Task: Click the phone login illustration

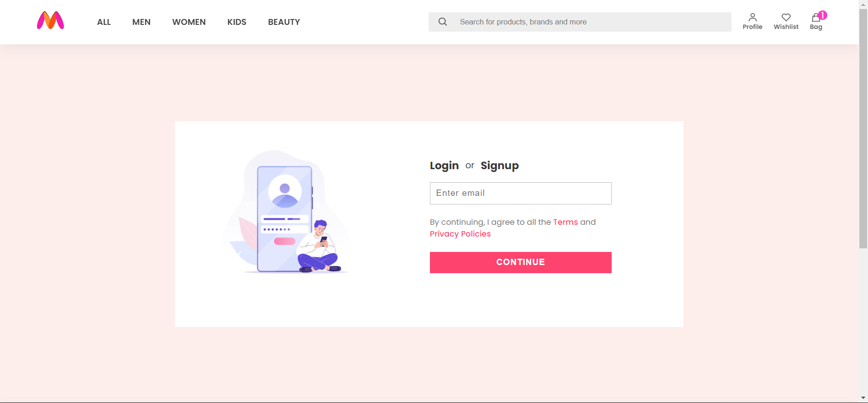Action: 286,212
